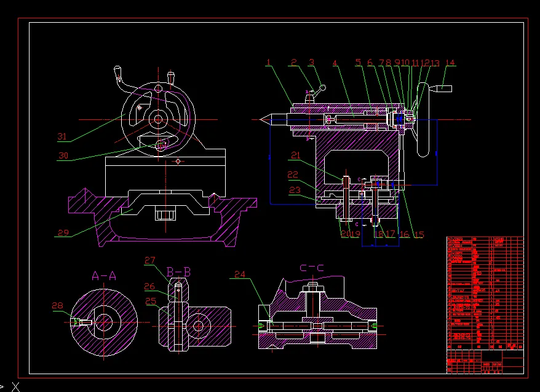This screenshot has width=540, height=392.
Task: Pick the spoked handwheel in the left view
Action: pyautogui.click(x=158, y=119)
